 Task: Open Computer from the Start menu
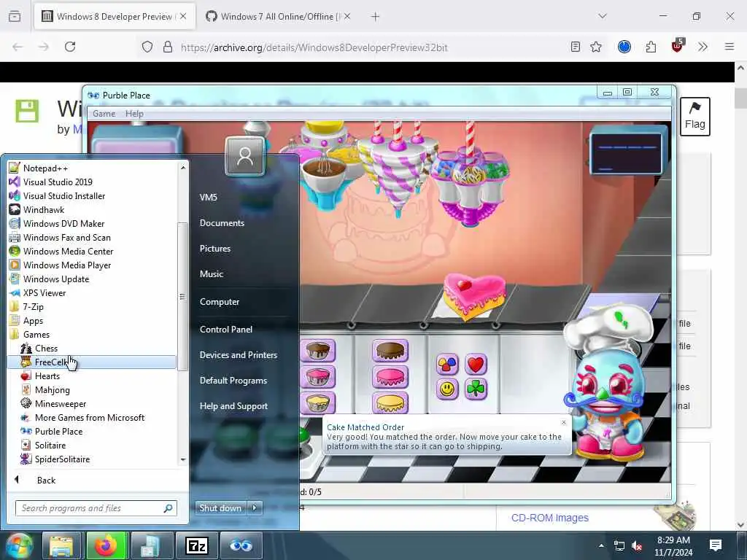[x=220, y=301]
